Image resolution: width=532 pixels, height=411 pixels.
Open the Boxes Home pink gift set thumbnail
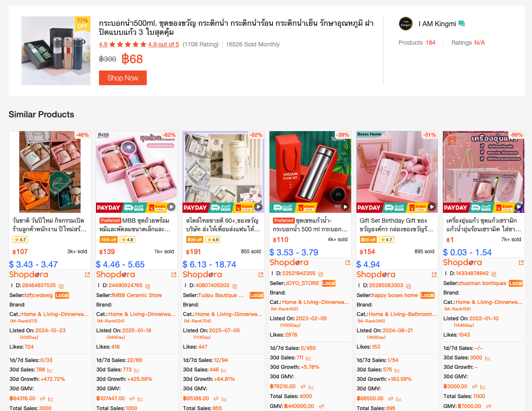[397, 172]
